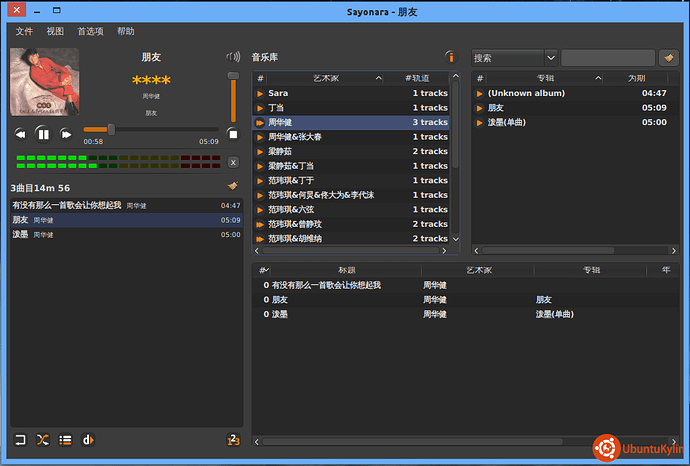Sort artists by #轨道 column header
Image resolution: width=690 pixels, height=466 pixels.
point(417,78)
